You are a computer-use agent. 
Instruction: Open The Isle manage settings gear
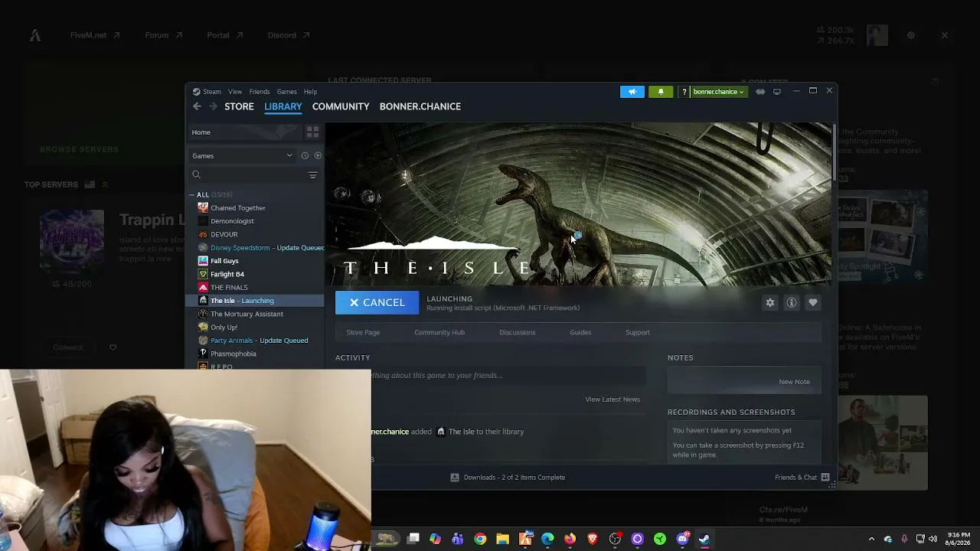(x=770, y=303)
